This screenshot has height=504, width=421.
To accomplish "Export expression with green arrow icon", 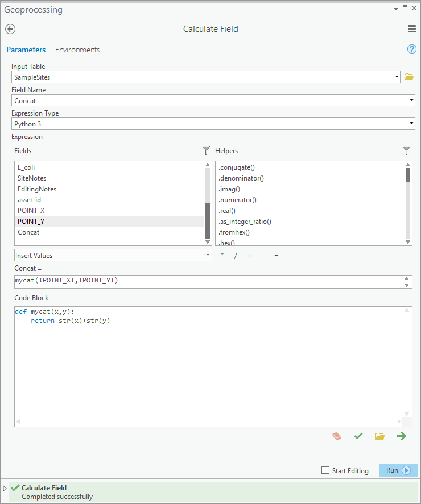I will click(x=402, y=436).
